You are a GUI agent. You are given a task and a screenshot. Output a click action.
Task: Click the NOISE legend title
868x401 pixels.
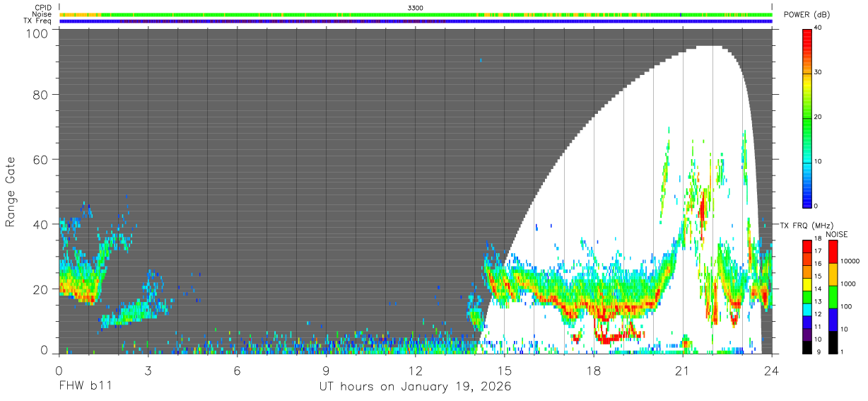835,234
